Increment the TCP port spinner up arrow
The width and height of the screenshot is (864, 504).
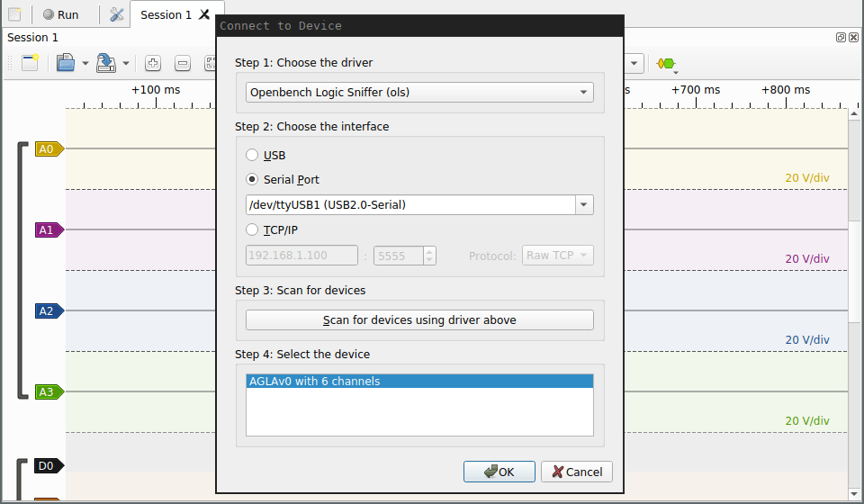tap(430, 251)
